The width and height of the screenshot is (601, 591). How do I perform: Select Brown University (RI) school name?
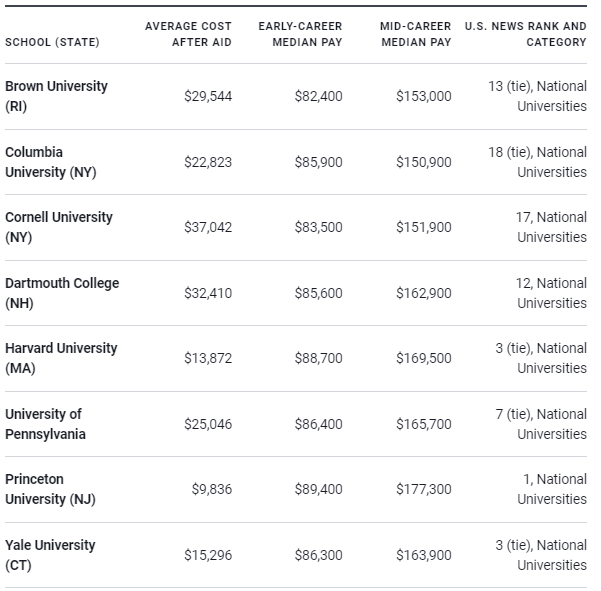coord(56,96)
